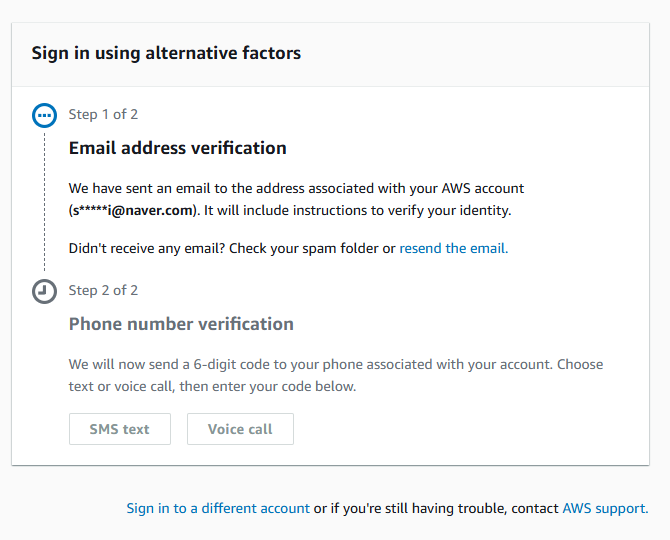Image resolution: width=670 pixels, height=540 pixels.
Task: Choose the Voice call option
Action: click(x=240, y=429)
